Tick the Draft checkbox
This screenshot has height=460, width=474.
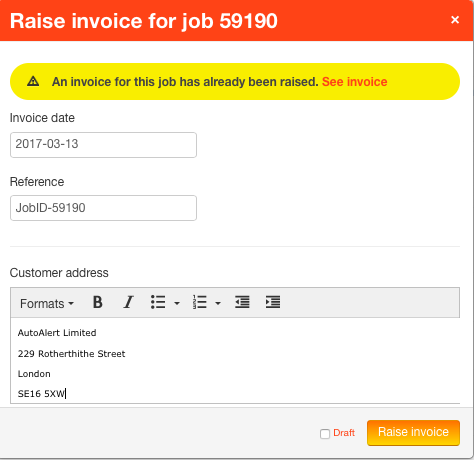[x=325, y=434]
